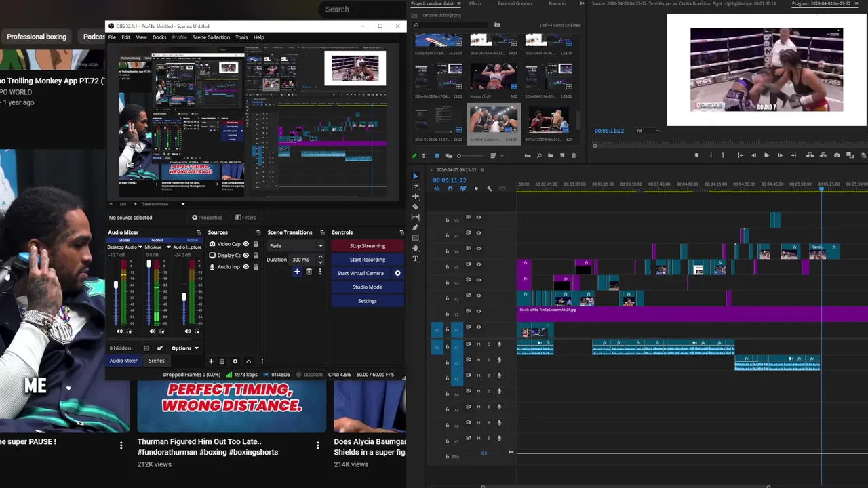Screen dimensions: 868x488
Task: Open the Tools menu in OBS
Action: coord(241,37)
